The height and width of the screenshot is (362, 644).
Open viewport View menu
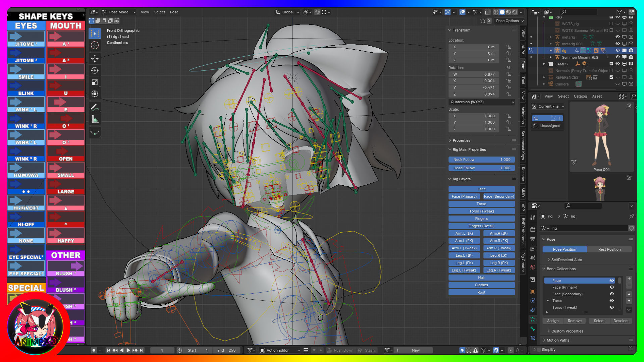145,12
